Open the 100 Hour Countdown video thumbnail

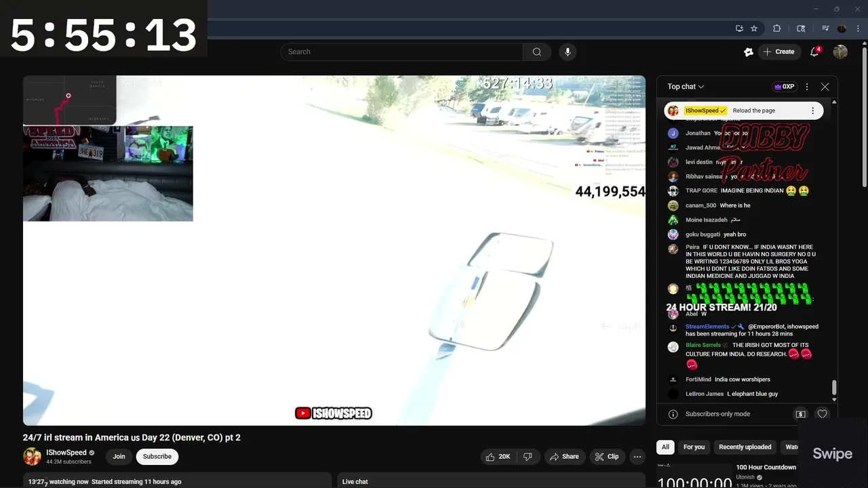tap(694, 476)
